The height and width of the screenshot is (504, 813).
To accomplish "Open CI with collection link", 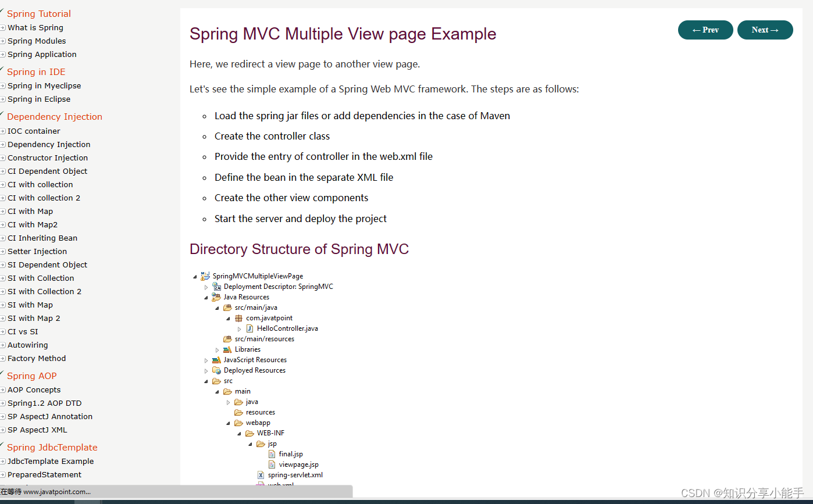I will [x=40, y=184].
